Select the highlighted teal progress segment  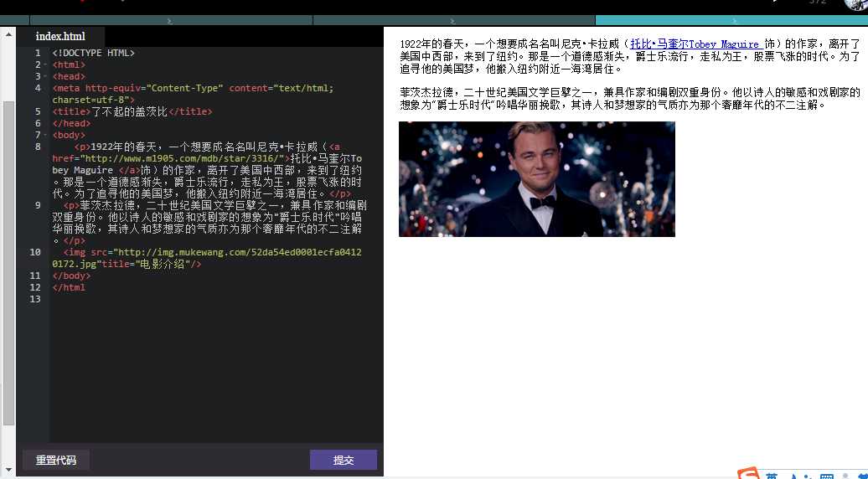click(x=731, y=20)
